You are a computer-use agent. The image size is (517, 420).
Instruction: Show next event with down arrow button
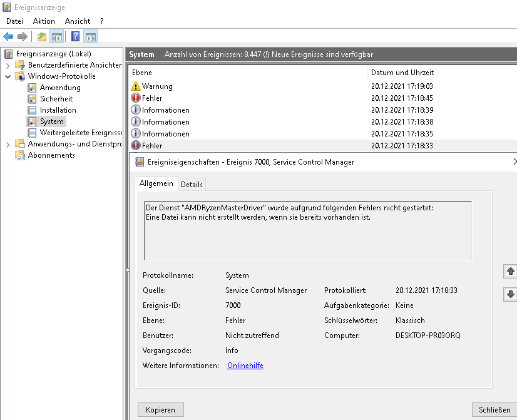[x=510, y=294]
